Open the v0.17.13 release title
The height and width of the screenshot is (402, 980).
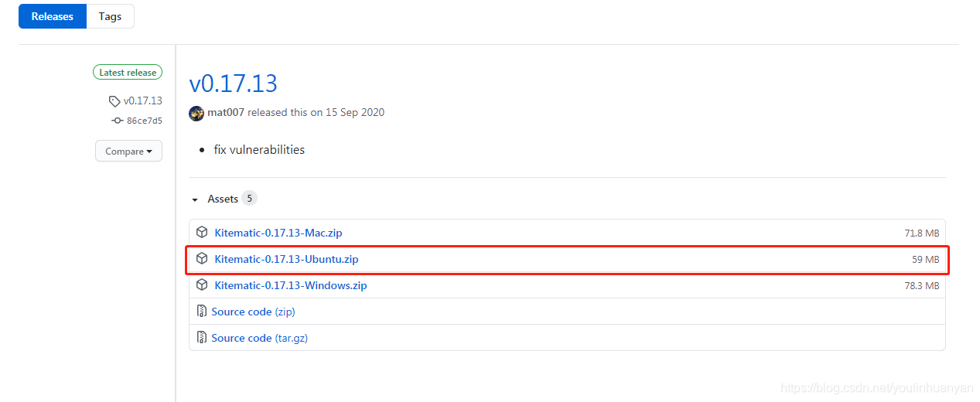coord(233,83)
